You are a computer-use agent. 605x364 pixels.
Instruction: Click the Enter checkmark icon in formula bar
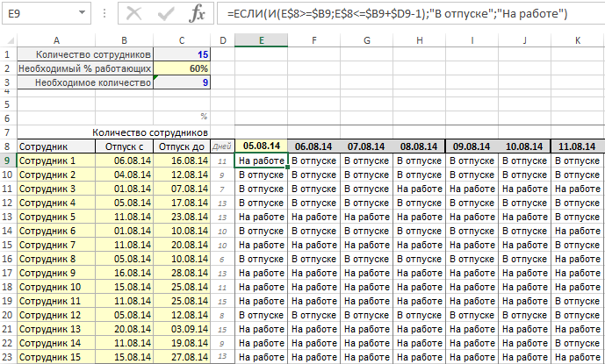click(x=166, y=14)
